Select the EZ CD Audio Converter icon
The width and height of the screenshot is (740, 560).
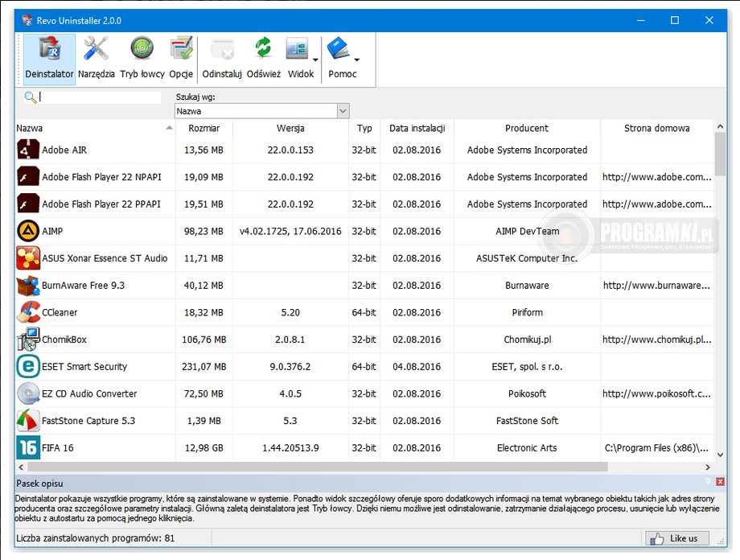coord(28,393)
